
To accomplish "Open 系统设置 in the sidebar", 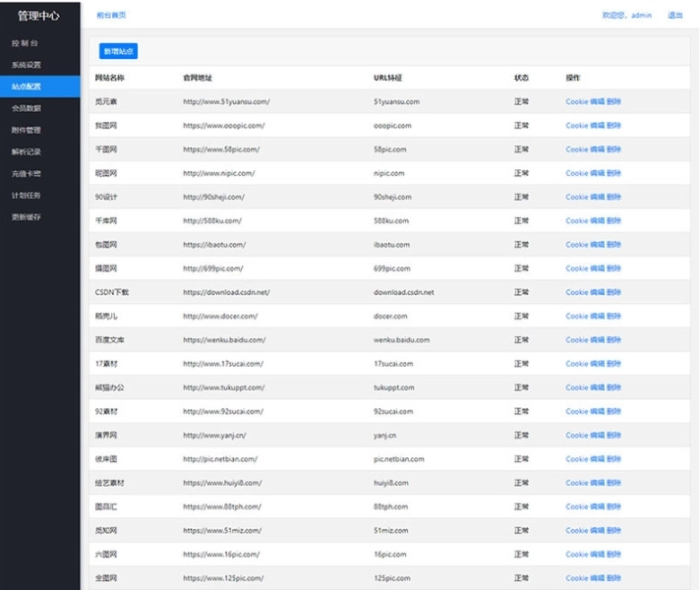I will (27, 65).
